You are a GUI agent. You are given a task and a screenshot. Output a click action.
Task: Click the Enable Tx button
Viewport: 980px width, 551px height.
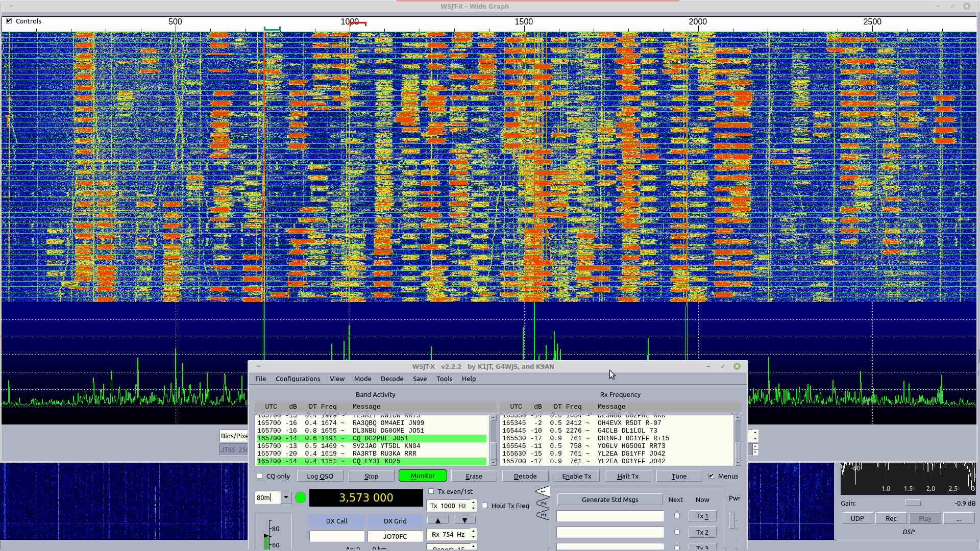tap(576, 476)
